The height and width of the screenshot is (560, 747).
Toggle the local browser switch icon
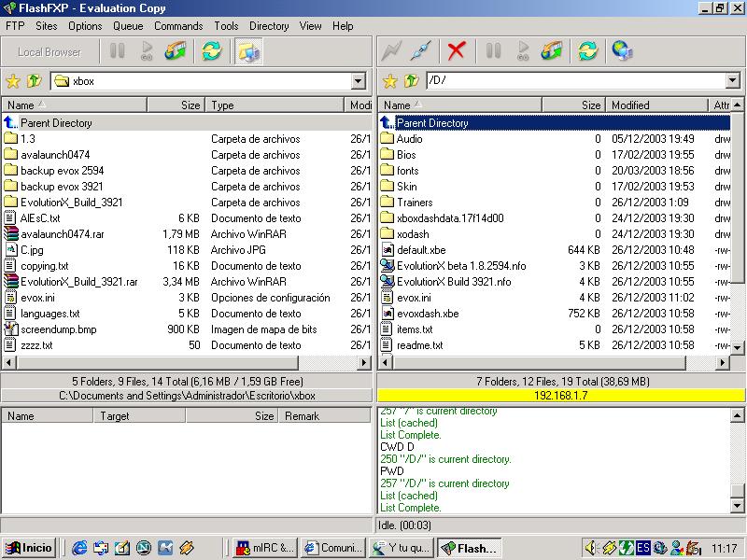tap(248, 51)
